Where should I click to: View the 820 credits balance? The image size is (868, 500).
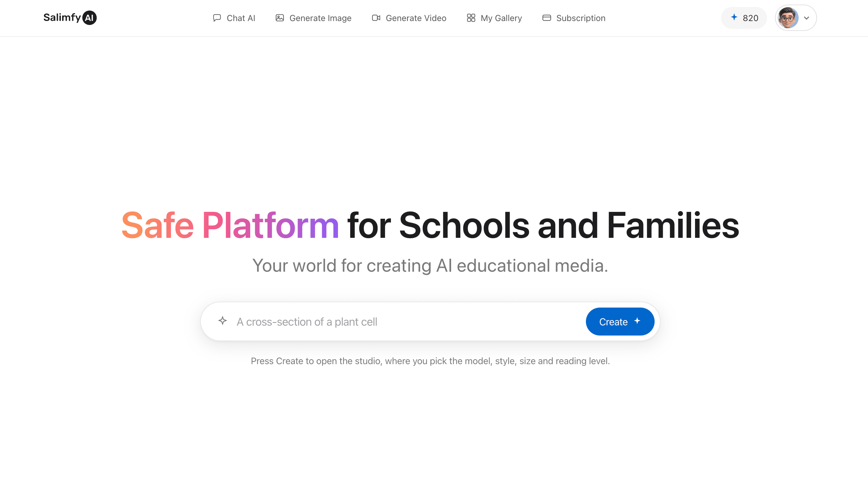[744, 18]
